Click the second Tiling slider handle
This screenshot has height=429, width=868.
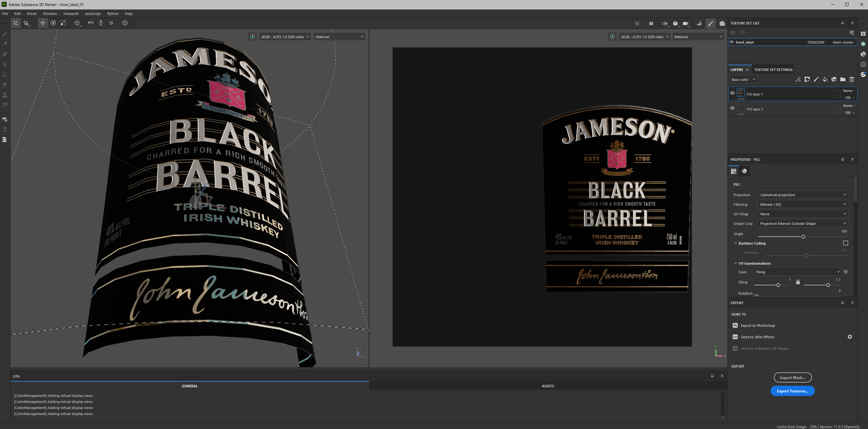coord(828,285)
